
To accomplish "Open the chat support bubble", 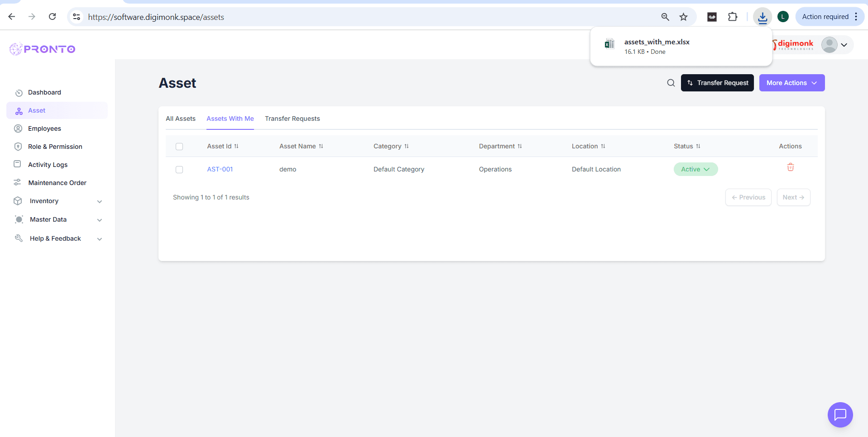I will [x=840, y=414].
